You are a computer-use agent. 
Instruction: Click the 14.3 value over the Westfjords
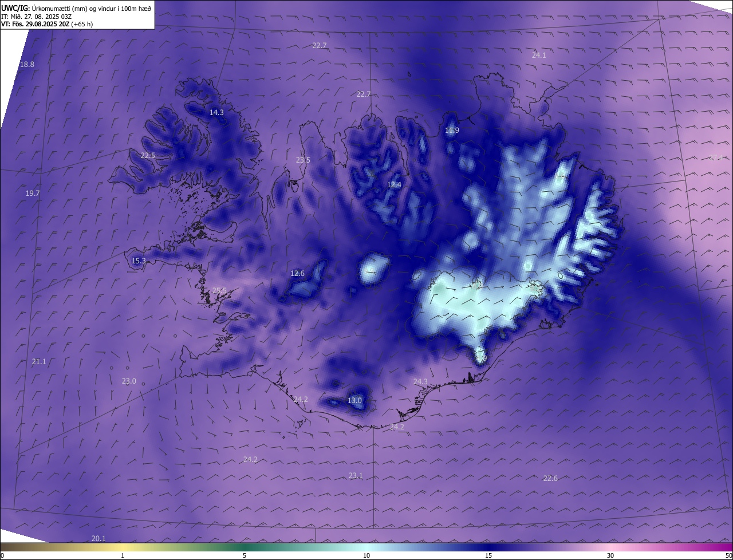pyautogui.click(x=216, y=113)
